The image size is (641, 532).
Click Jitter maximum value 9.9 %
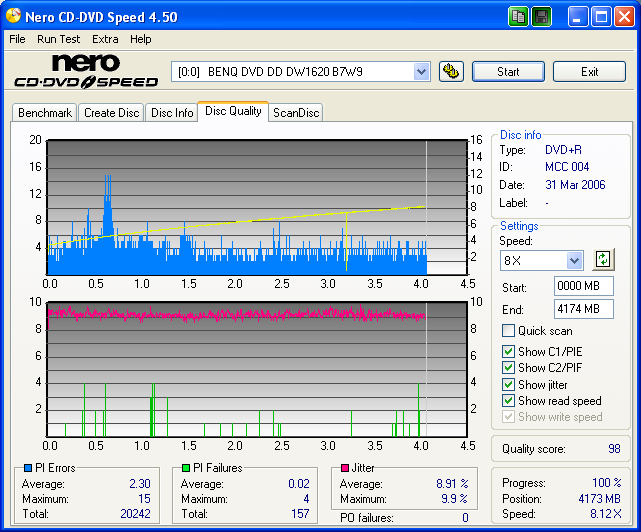pos(454,499)
